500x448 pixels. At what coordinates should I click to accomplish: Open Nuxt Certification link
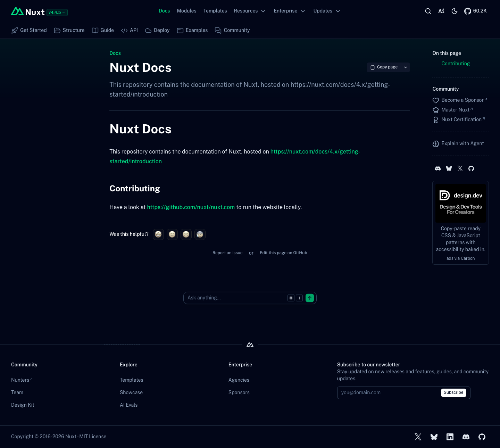point(459,119)
